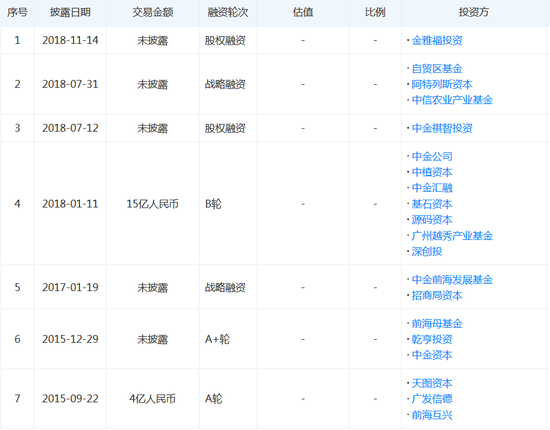Click the 广州越秀产业基金 link
Viewport: 550px width, 430px height.
tap(452, 236)
